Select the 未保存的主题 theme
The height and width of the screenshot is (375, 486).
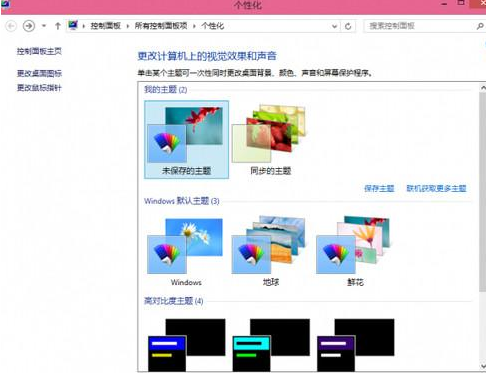tap(186, 140)
